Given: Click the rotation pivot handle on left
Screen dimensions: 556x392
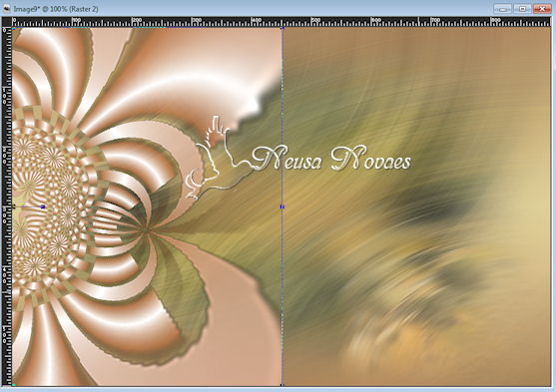Looking at the screenshot, I should [43, 206].
